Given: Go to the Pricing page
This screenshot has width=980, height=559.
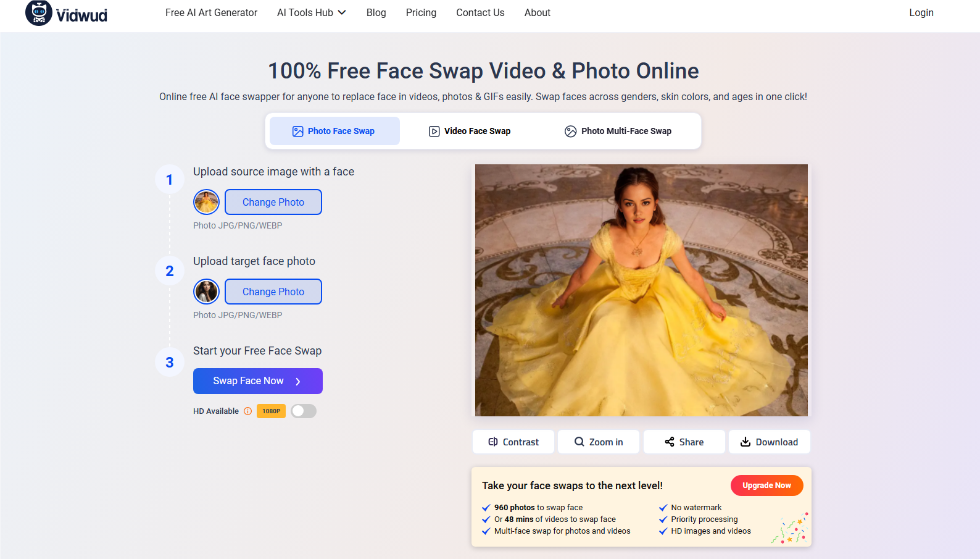Looking at the screenshot, I should pyautogui.click(x=421, y=12).
